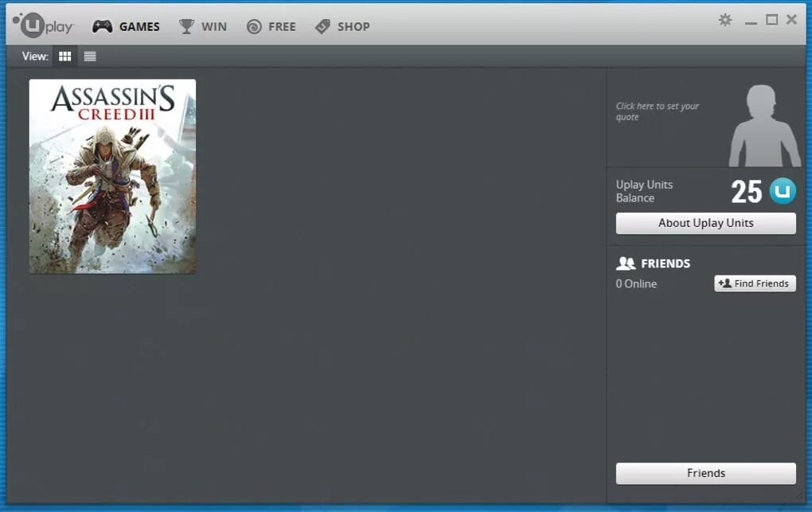Open settings gear menu
This screenshot has height=512, width=812.
click(725, 20)
